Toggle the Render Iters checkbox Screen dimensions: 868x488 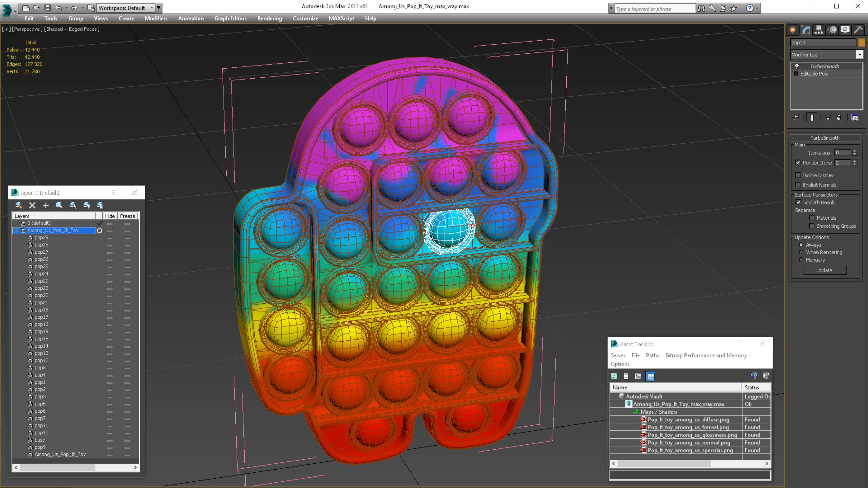point(798,162)
